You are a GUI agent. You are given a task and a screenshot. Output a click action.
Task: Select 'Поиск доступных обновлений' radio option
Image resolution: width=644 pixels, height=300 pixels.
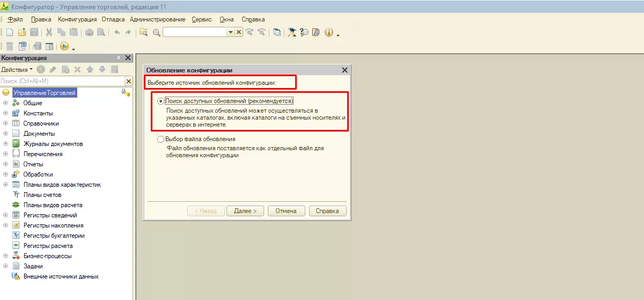[x=160, y=101]
